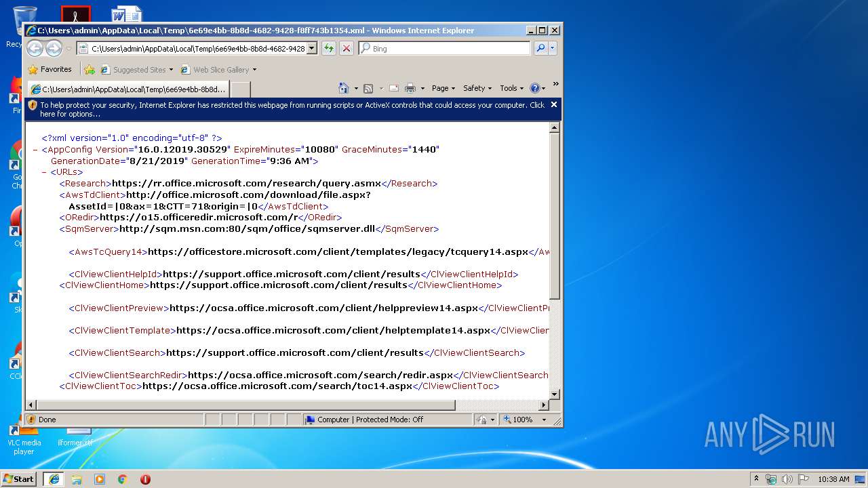Image resolution: width=868 pixels, height=488 pixels.
Task: Go back with the Back arrow button
Action: 35,48
